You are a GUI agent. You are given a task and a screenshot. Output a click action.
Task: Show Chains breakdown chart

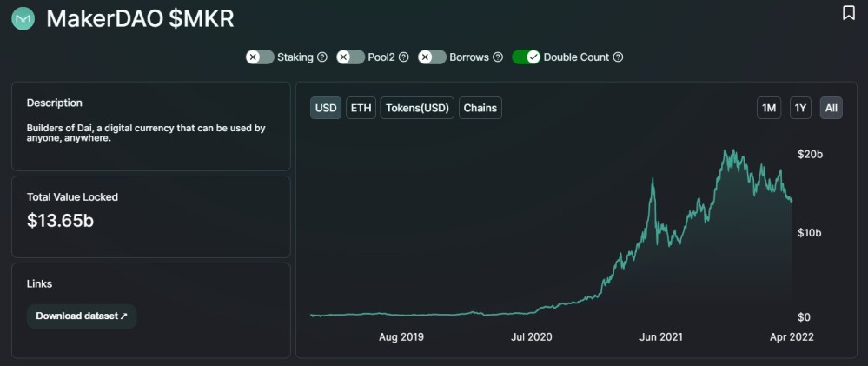click(x=480, y=108)
